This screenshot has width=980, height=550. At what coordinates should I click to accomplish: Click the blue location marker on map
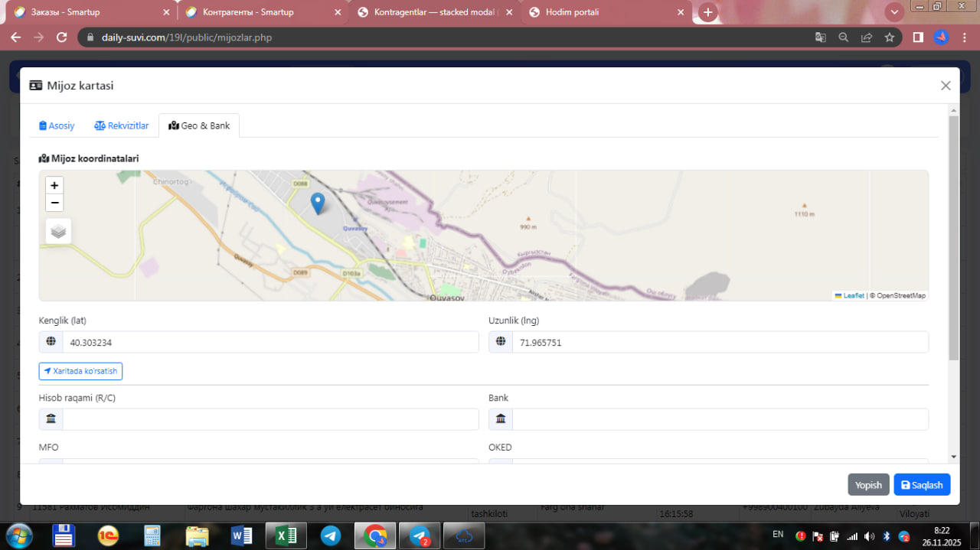tap(318, 203)
